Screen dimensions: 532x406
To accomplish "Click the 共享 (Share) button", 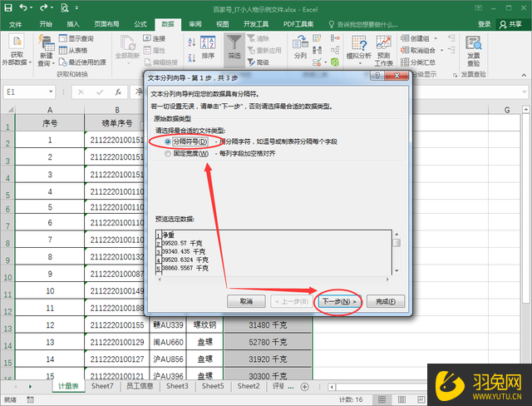I will pos(510,24).
